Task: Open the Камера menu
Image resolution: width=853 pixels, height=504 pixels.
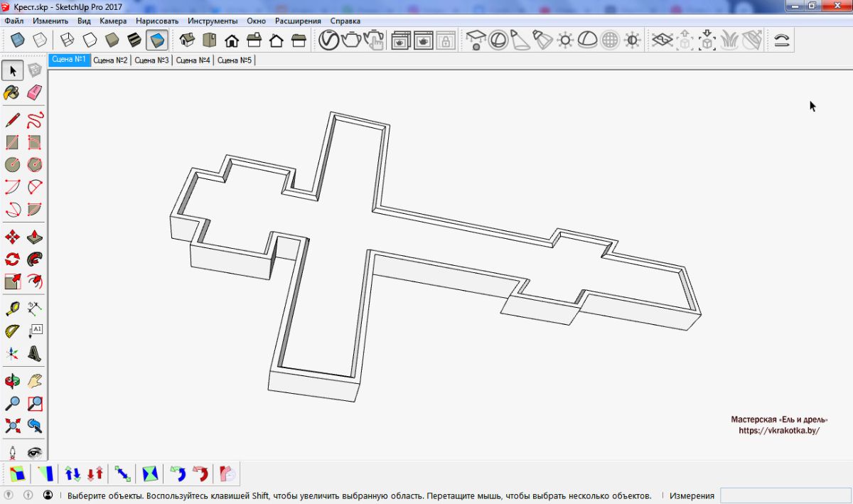Action: (113, 21)
